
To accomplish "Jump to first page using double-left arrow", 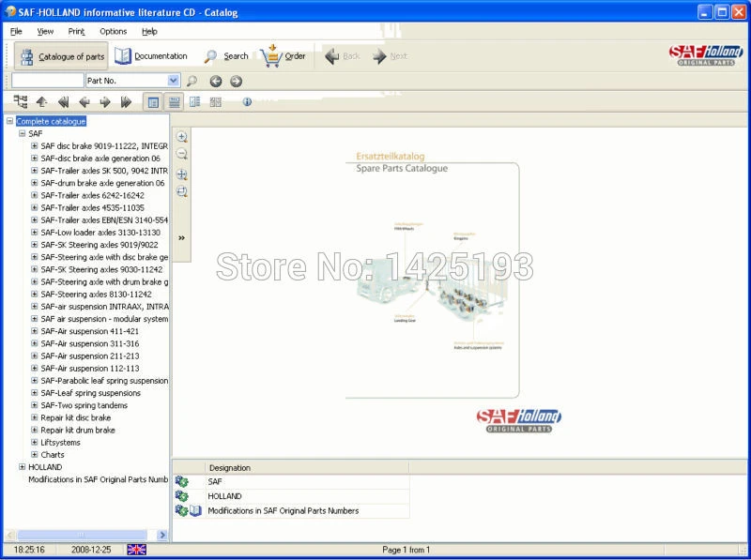I will point(63,101).
